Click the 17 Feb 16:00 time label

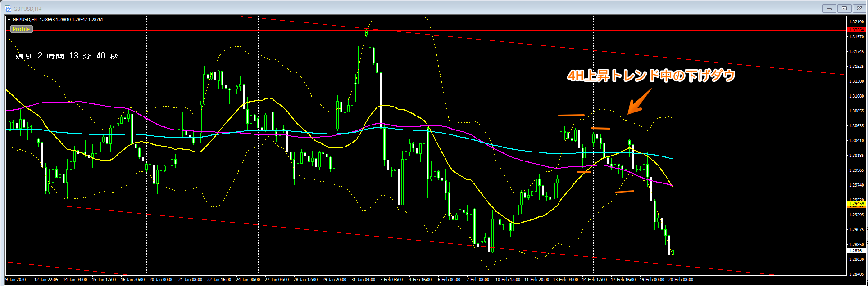(623, 280)
